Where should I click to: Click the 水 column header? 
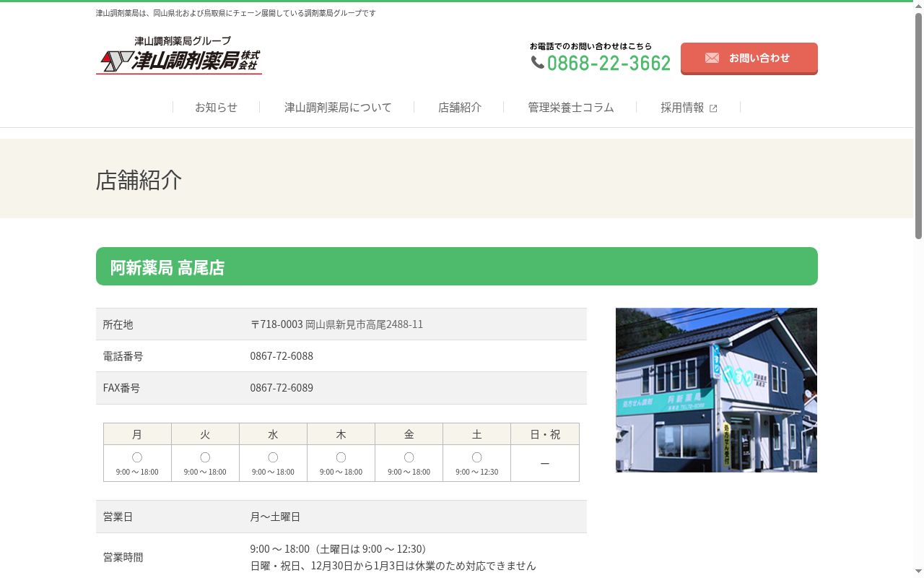(273, 434)
